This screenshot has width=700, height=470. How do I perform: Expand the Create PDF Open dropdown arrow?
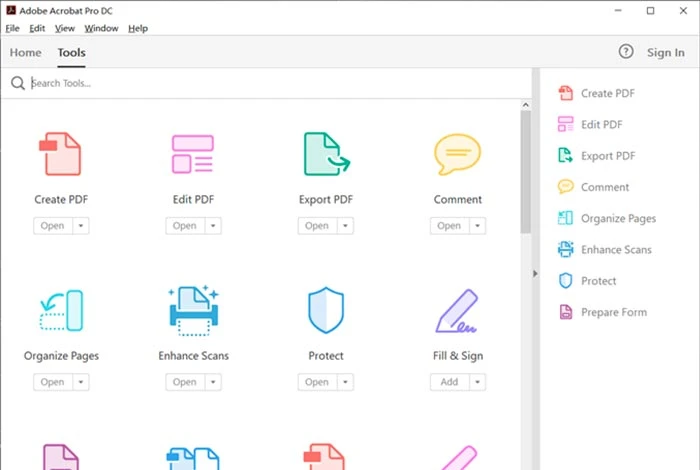pyautogui.click(x=81, y=226)
